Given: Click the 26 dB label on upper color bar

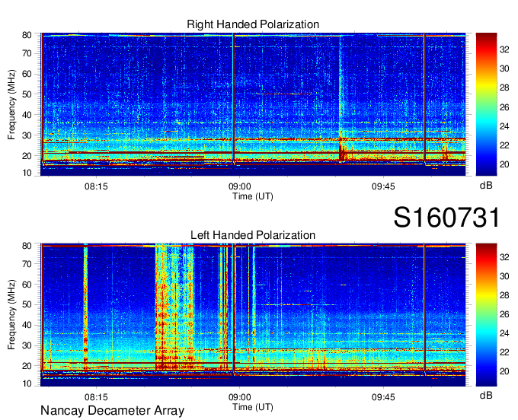Looking at the screenshot, I should click(x=504, y=107).
